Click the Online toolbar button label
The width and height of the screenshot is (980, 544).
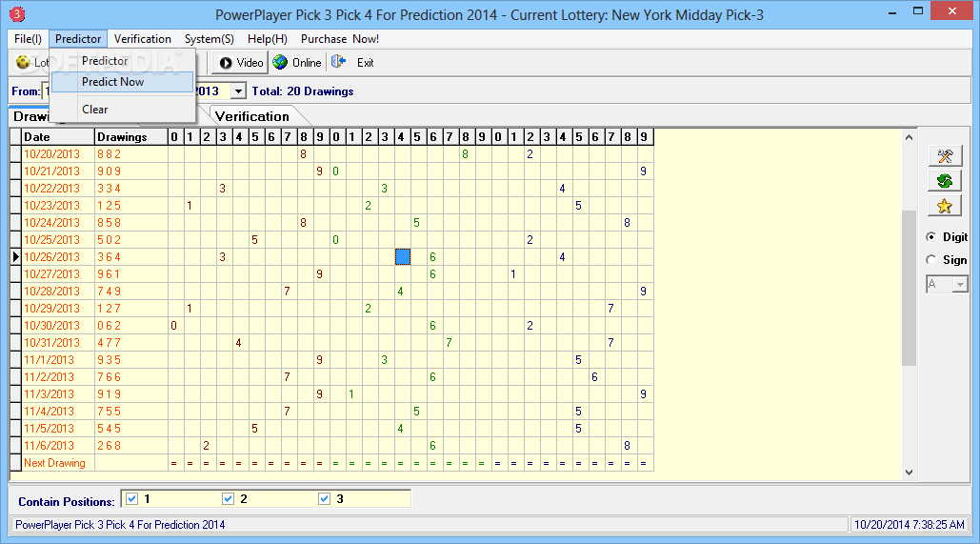[307, 63]
